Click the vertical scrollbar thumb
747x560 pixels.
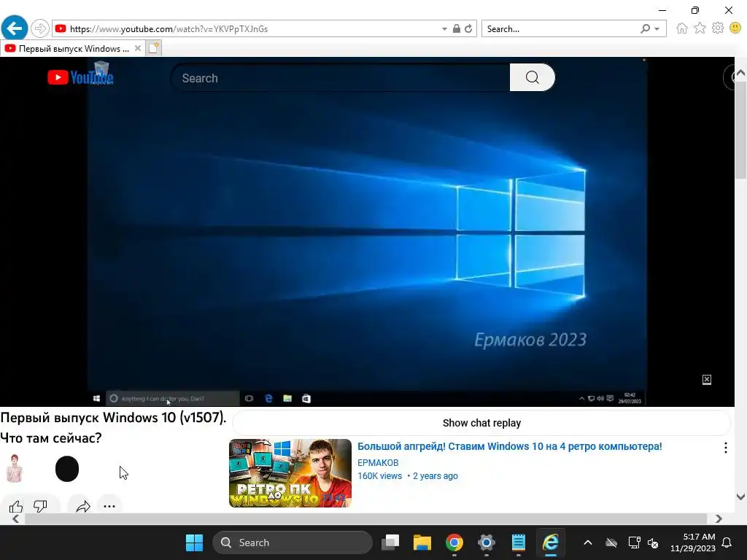tap(741, 128)
